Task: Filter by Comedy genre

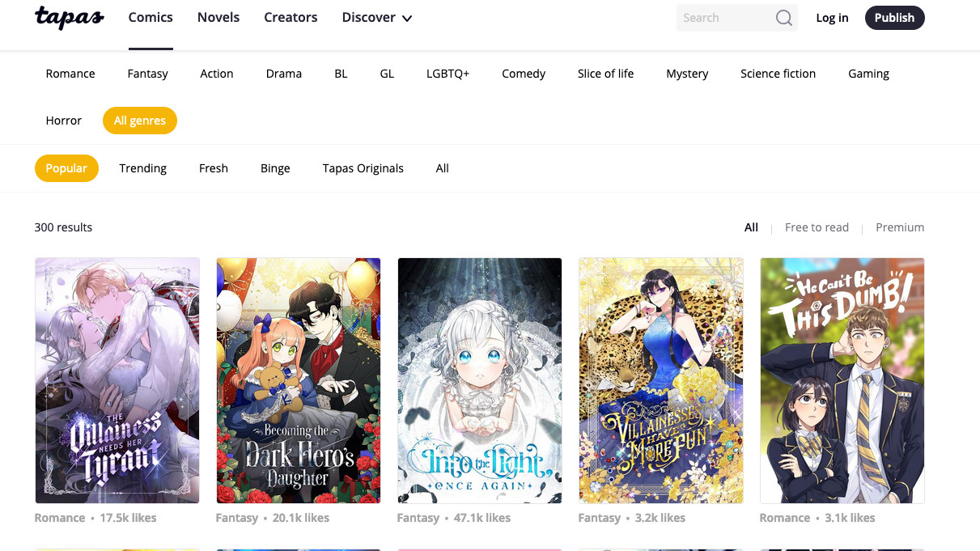Action: click(524, 74)
